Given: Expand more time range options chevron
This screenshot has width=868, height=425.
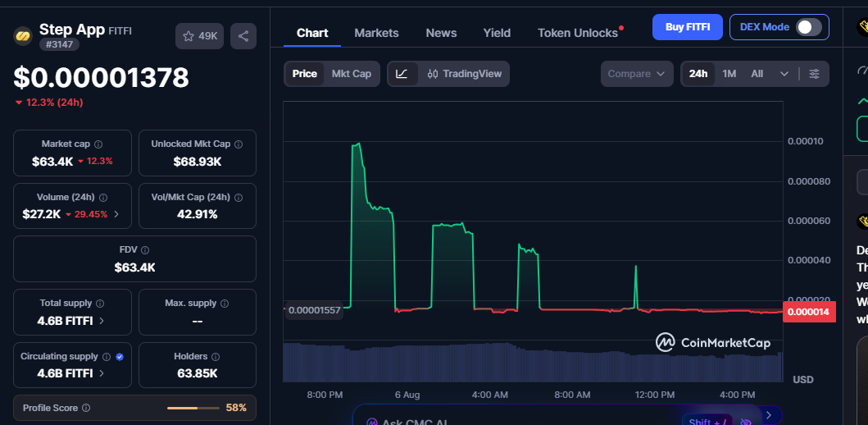Looking at the screenshot, I should click(x=784, y=74).
